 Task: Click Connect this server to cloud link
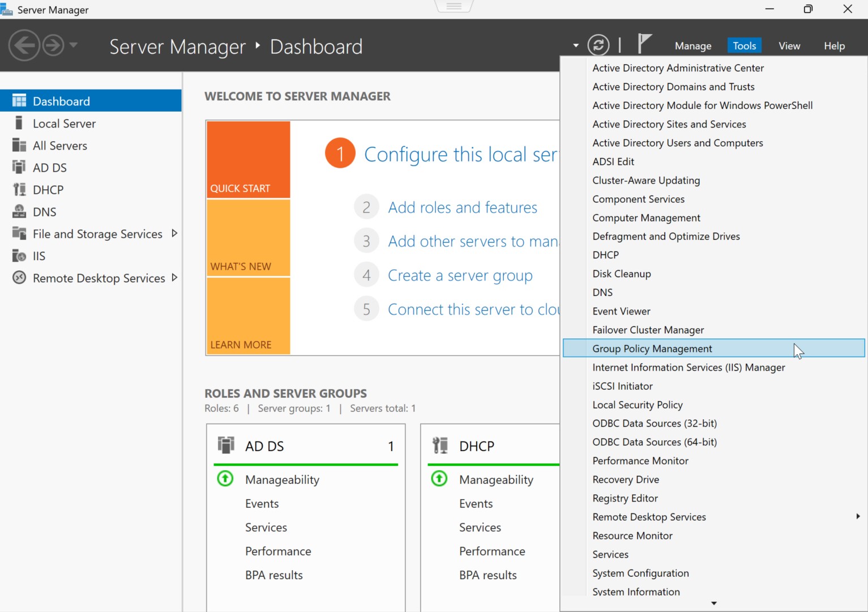(x=473, y=309)
